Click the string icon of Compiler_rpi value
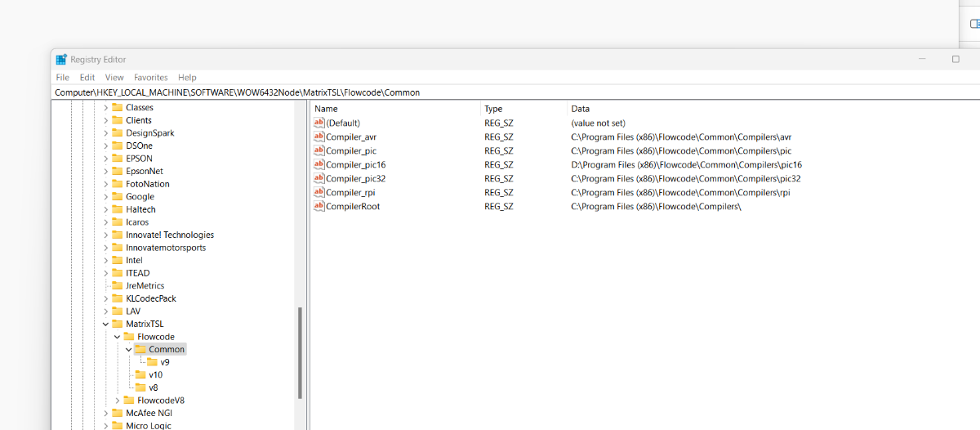Viewport: 980px width, 430px height. [x=319, y=192]
